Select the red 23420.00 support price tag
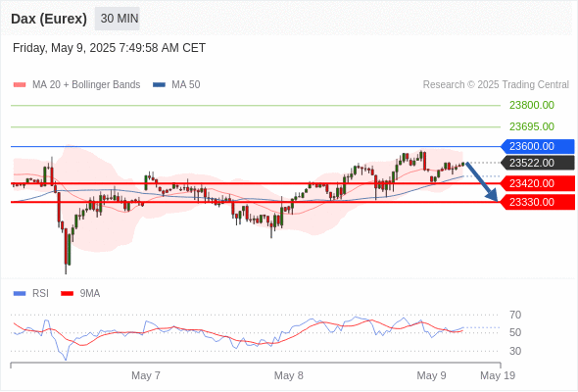Screen dimensions: 578x392 (x=538, y=183)
